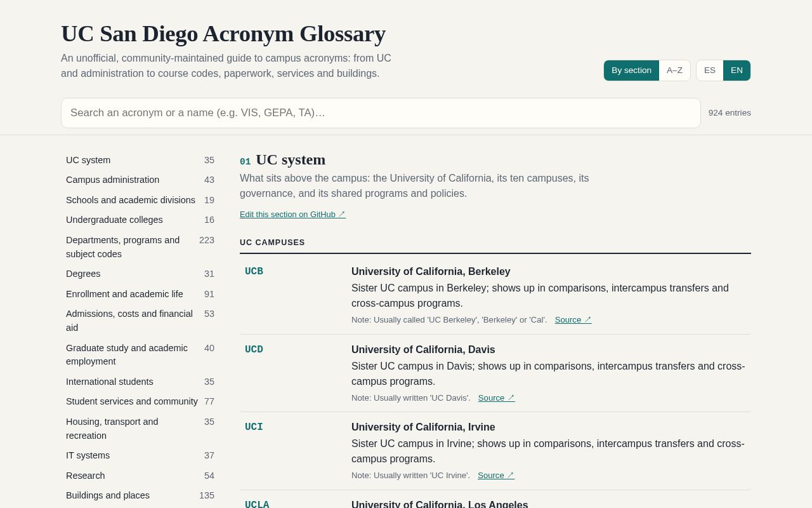
Task: Go to Campus administration section
Action: pyautogui.click(x=140, y=180)
